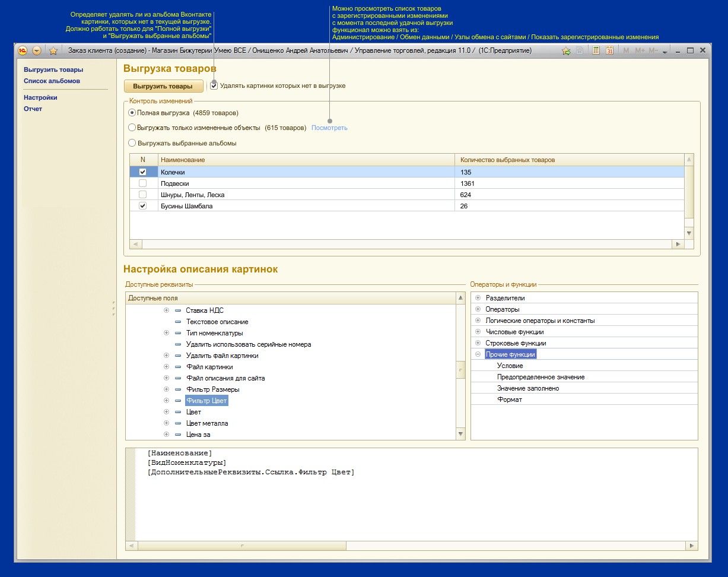Click the 'Выгрузить товары' button
The image size is (728, 577).
(163, 86)
